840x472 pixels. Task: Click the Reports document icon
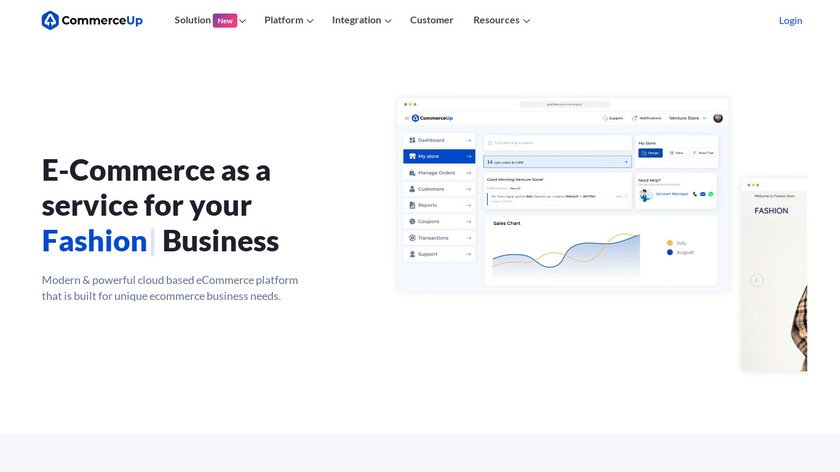(412, 205)
